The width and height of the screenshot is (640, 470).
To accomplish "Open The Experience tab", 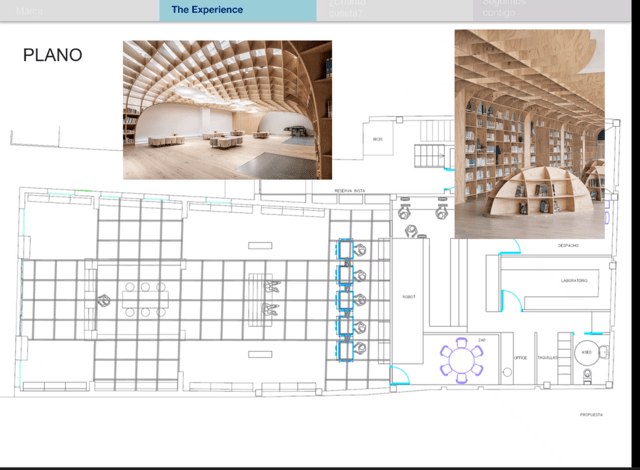I will (x=207, y=10).
